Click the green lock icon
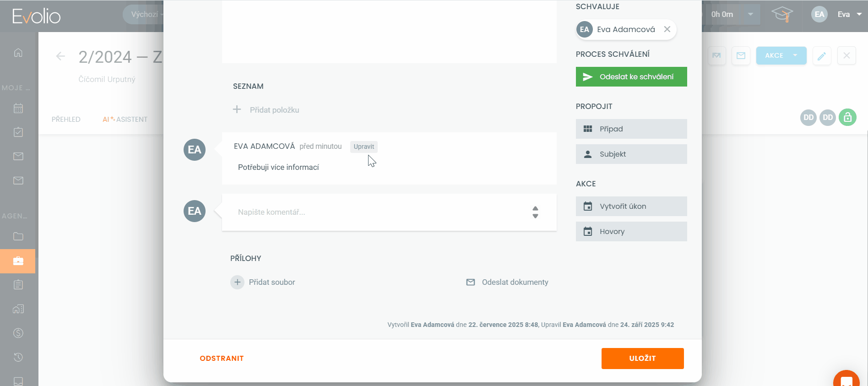Viewport: 868px width, 386px height. click(x=847, y=117)
